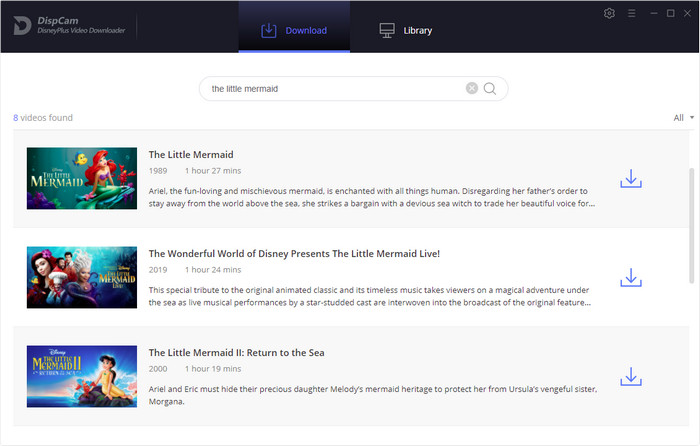This screenshot has height=446, width=700.
Task: Open The Little Mermaid II thumbnail
Action: [x=81, y=376]
